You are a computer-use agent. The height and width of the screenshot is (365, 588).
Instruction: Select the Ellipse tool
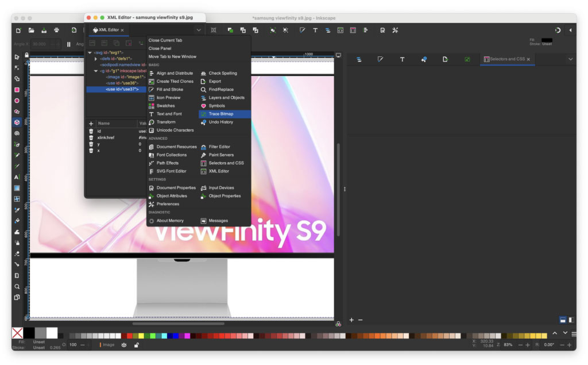pos(17,101)
